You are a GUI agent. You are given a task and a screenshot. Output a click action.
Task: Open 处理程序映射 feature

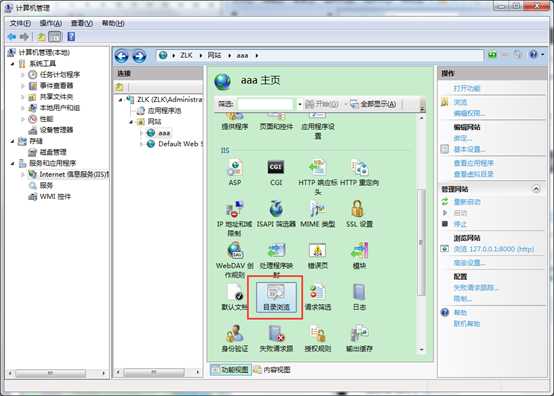[x=276, y=260]
